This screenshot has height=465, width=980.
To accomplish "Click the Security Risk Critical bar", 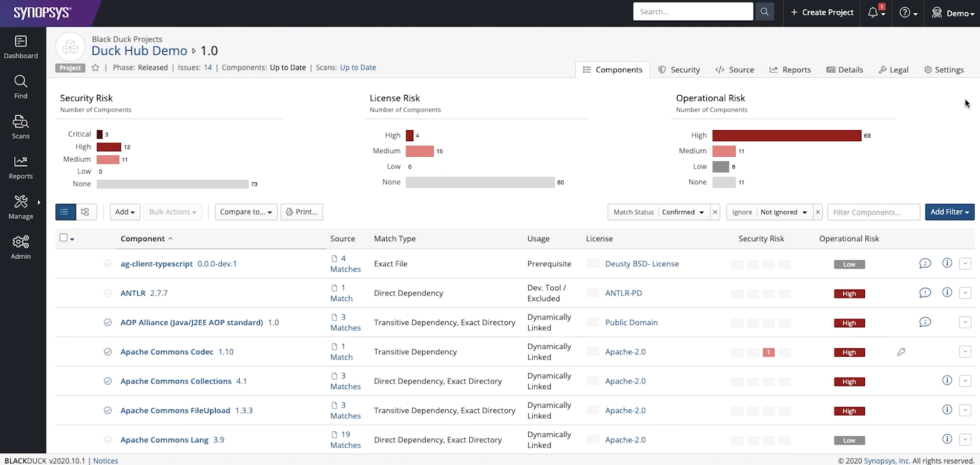I will [99, 134].
